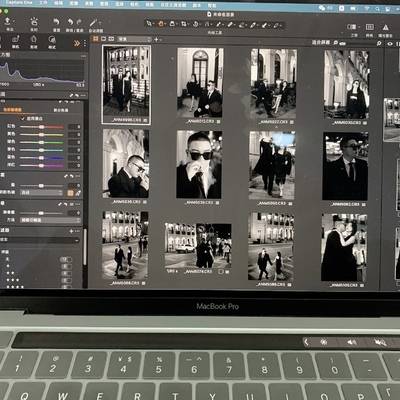
Task: Click the camera Capture icon in toolbar
Action: click(34, 22)
